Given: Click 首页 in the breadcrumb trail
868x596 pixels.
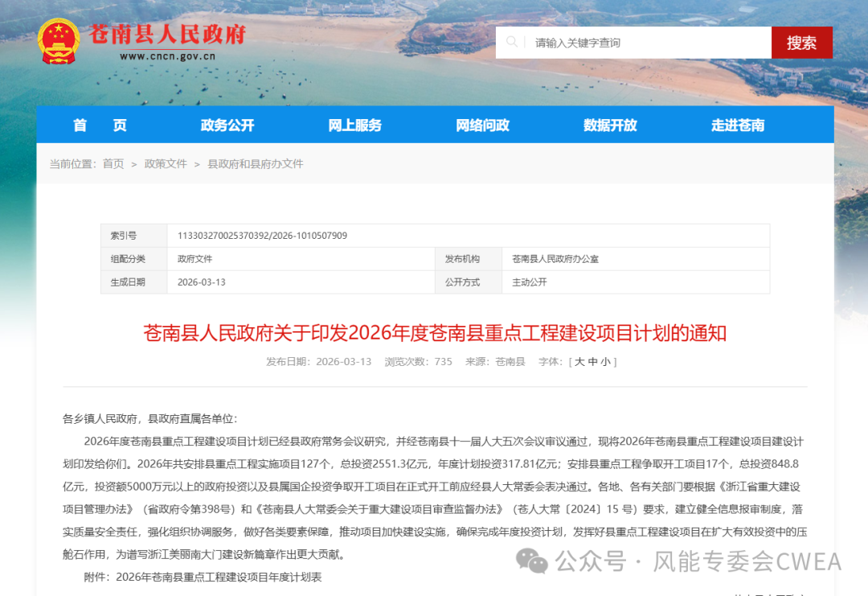Looking at the screenshot, I should (x=113, y=164).
